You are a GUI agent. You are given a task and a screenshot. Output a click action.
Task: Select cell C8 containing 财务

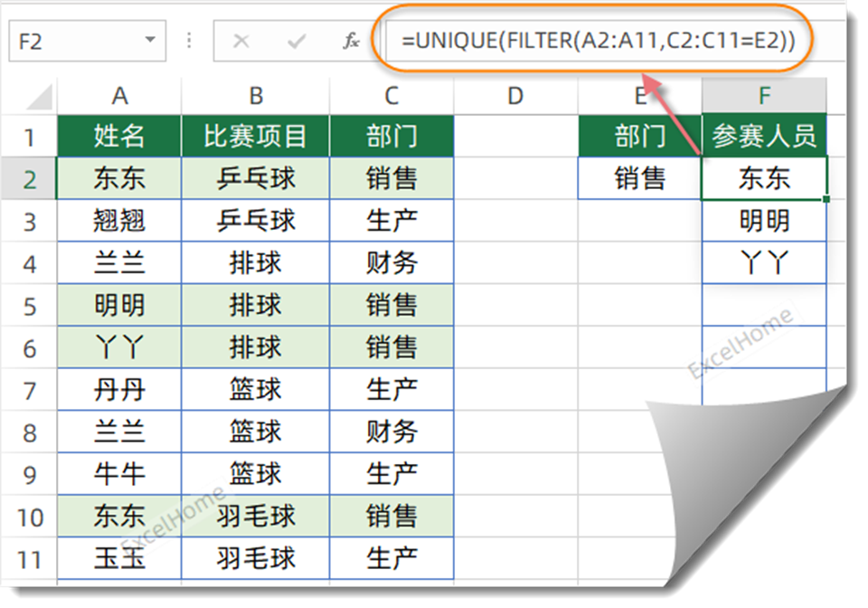pos(392,432)
